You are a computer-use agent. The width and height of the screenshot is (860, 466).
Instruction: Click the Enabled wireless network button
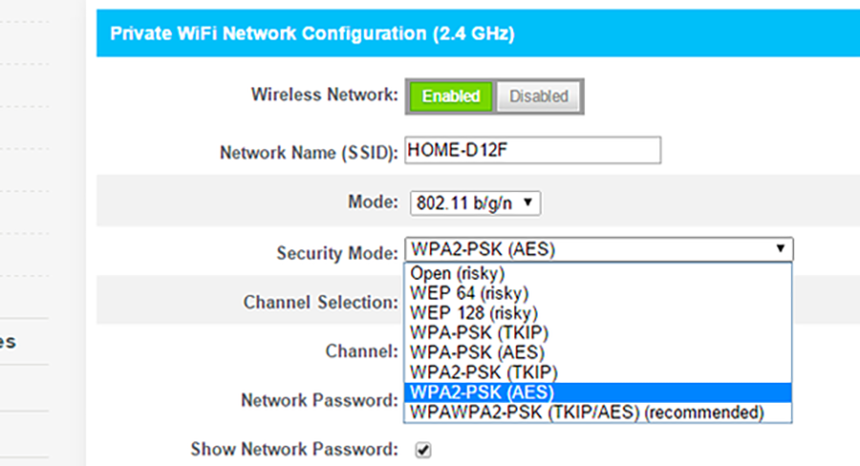click(451, 97)
